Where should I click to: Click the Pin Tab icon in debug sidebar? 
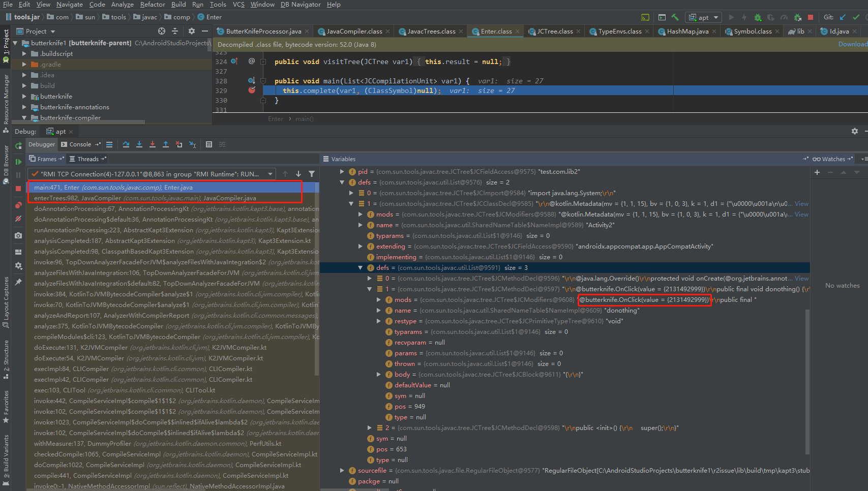[x=18, y=282]
